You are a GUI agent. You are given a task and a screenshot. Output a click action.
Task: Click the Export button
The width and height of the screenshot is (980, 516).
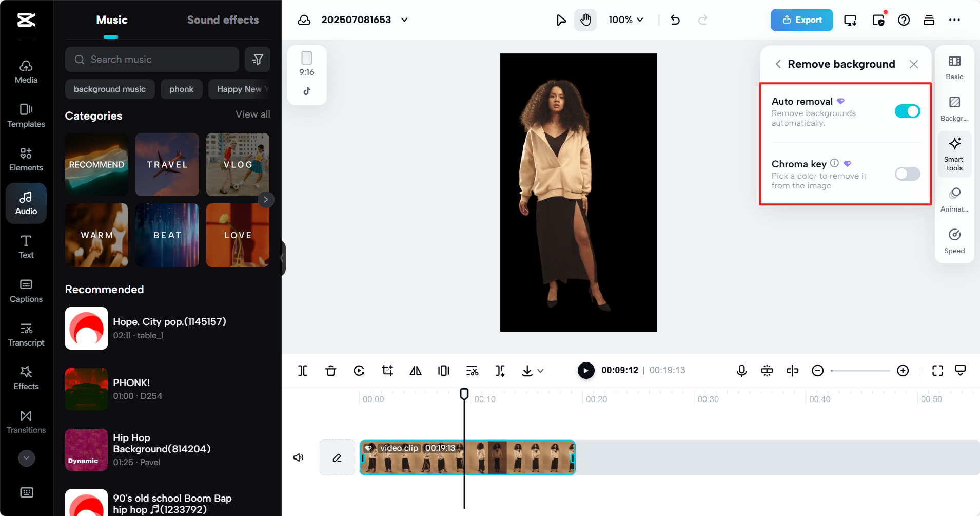click(x=801, y=20)
